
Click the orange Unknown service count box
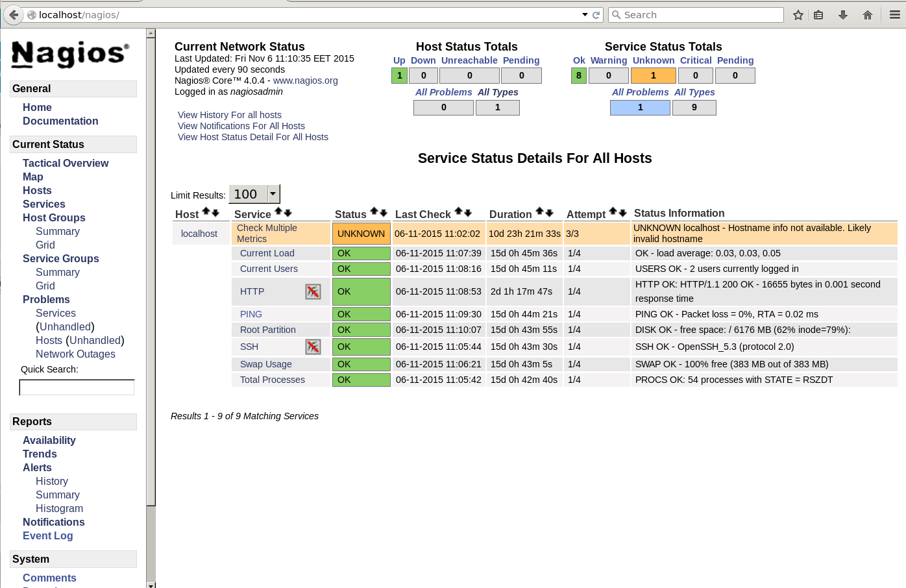point(653,76)
